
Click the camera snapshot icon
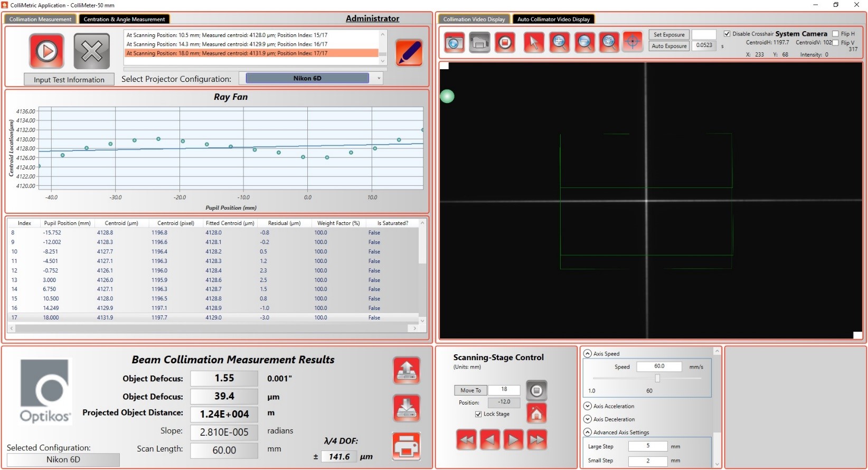pyautogui.click(x=454, y=42)
